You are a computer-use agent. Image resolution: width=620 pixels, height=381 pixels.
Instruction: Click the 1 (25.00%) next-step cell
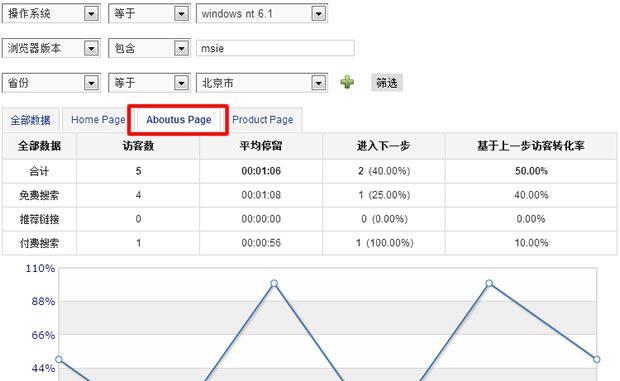(384, 195)
